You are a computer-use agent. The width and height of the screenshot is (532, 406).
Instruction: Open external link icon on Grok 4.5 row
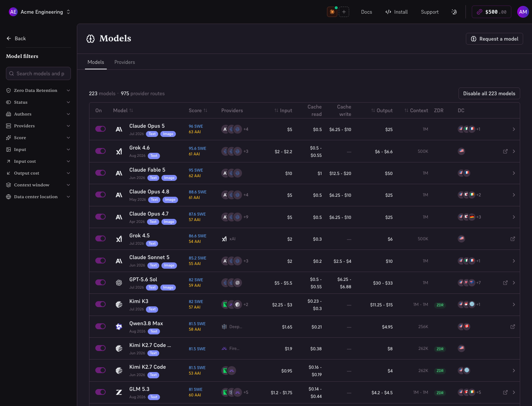pos(513,239)
